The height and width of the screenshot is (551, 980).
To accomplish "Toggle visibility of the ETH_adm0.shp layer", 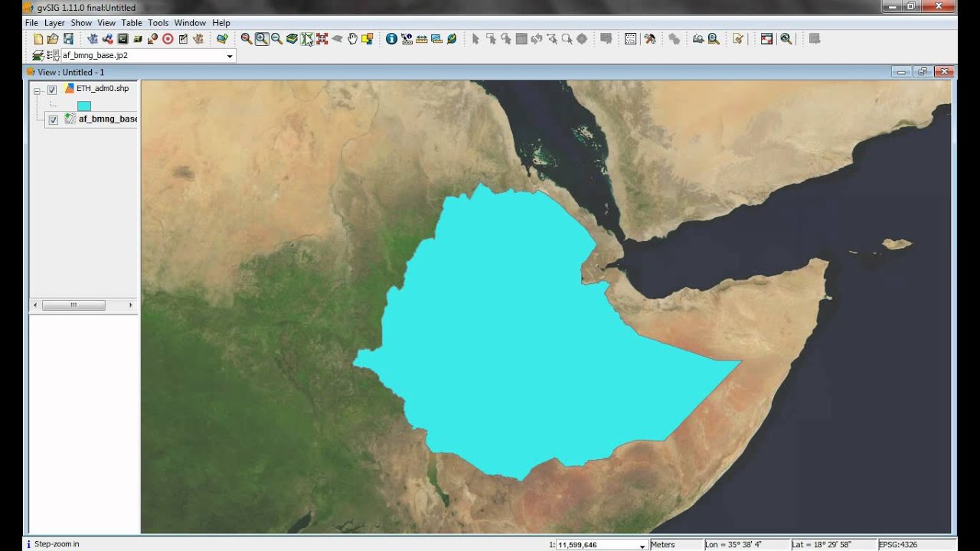I will click(52, 90).
